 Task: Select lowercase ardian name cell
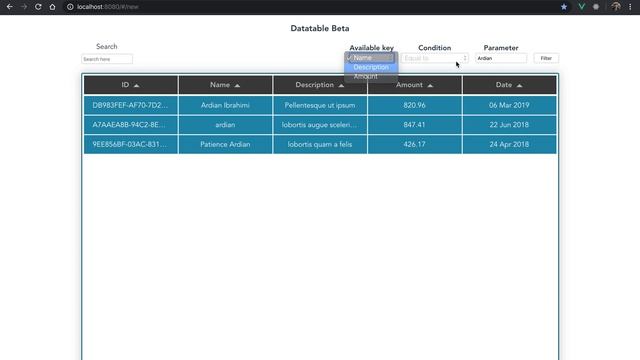click(225, 125)
